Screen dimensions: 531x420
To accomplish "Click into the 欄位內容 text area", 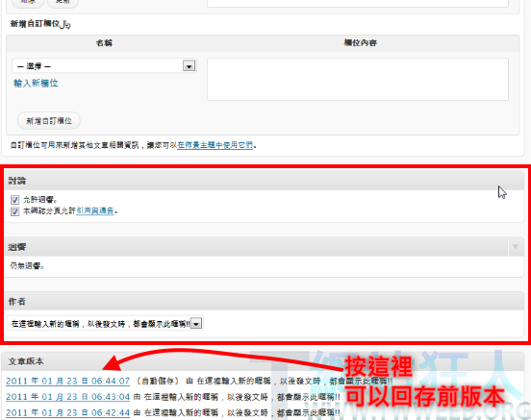I will [x=358, y=79].
